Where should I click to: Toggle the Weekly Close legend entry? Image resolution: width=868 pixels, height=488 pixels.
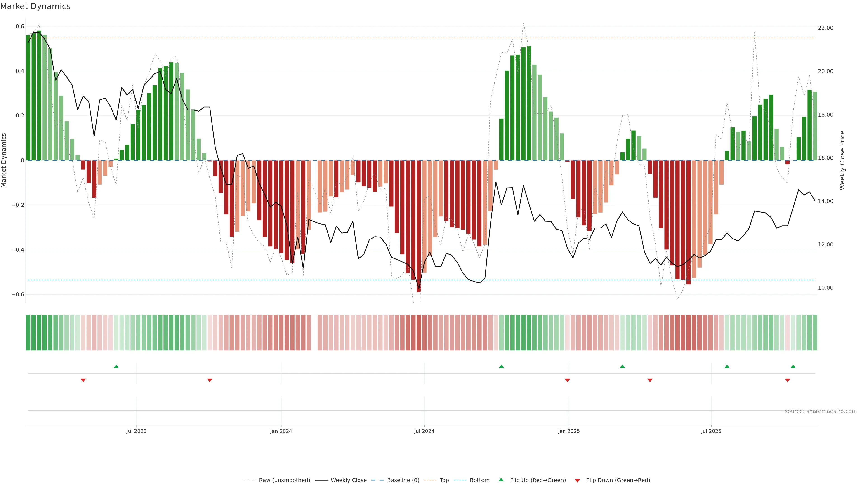coord(348,480)
